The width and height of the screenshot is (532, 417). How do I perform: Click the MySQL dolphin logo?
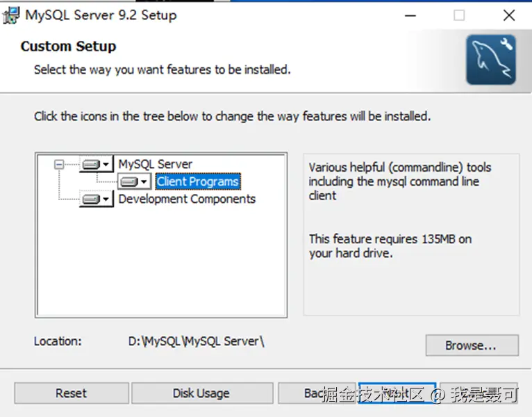(x=490, y=60)
